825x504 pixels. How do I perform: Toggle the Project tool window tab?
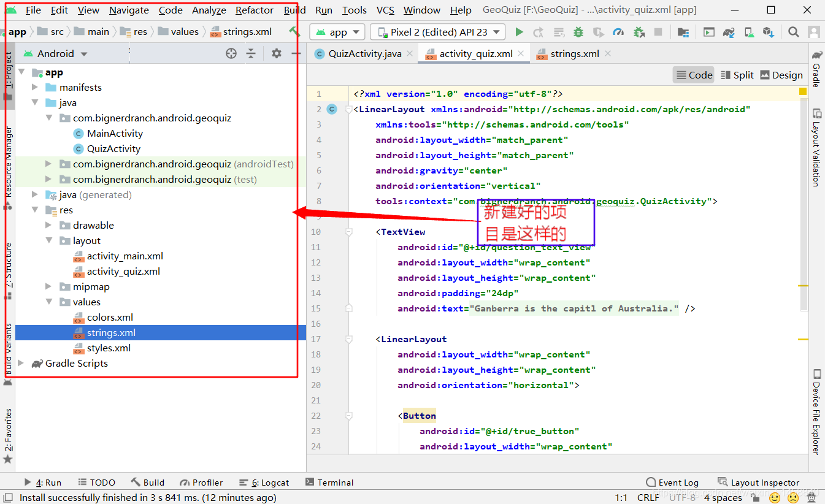pos(8,75)
